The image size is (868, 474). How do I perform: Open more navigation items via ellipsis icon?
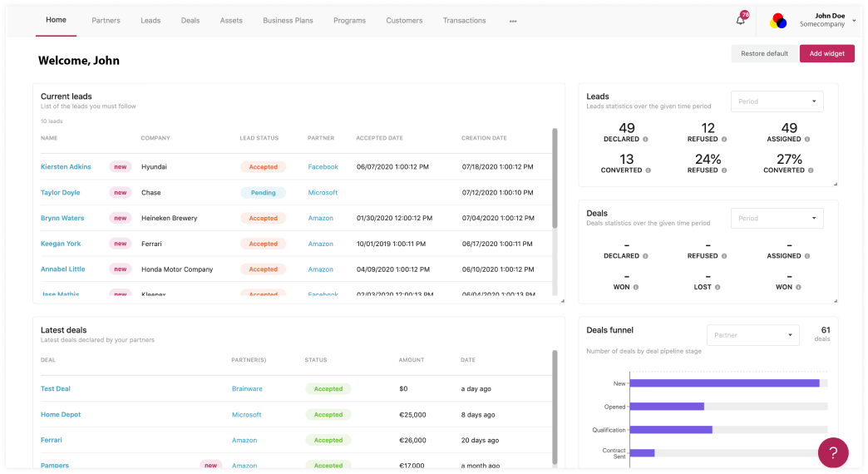tap(513, 21)
